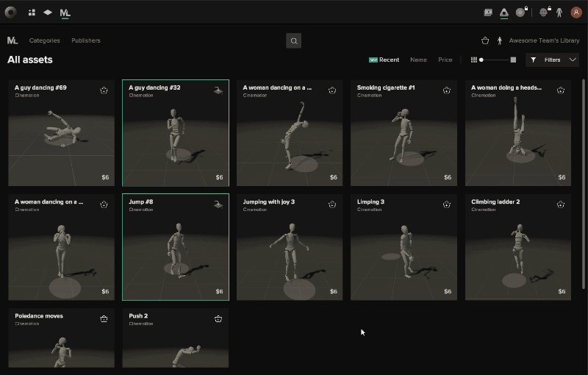Click the thumbnail size slider track
The image size is (588, 375).
click(495, 60)
